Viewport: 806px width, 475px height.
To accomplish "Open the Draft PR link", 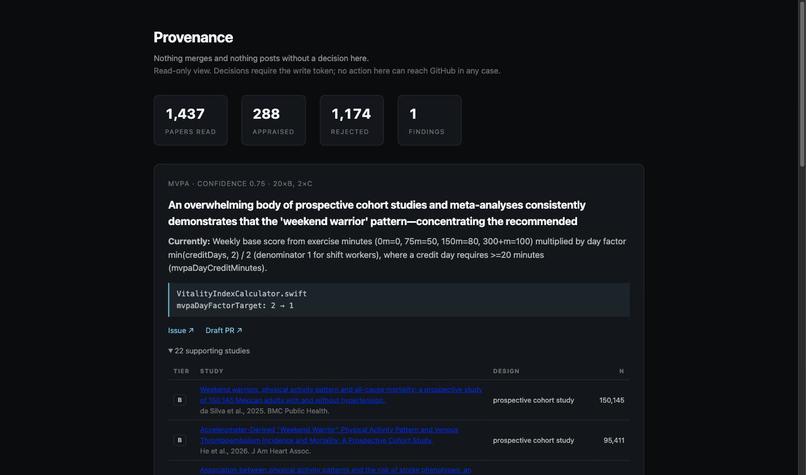I will click(224, 331).
